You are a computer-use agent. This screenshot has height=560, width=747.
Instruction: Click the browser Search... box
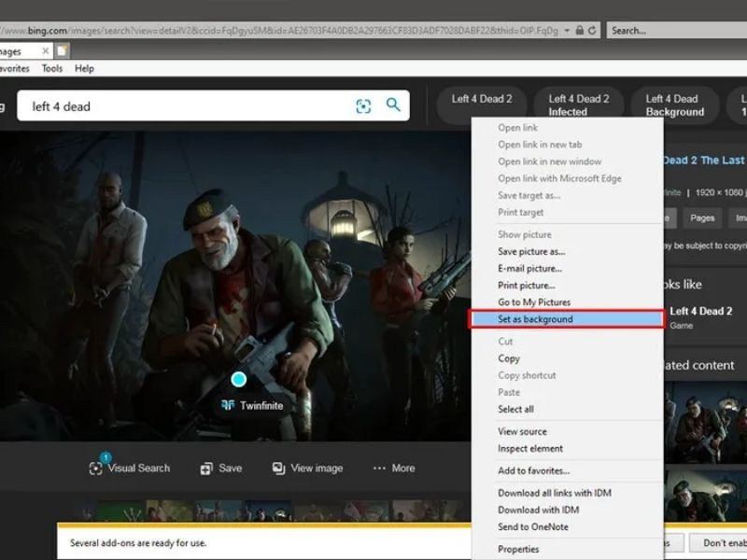(x=677, y=31)
